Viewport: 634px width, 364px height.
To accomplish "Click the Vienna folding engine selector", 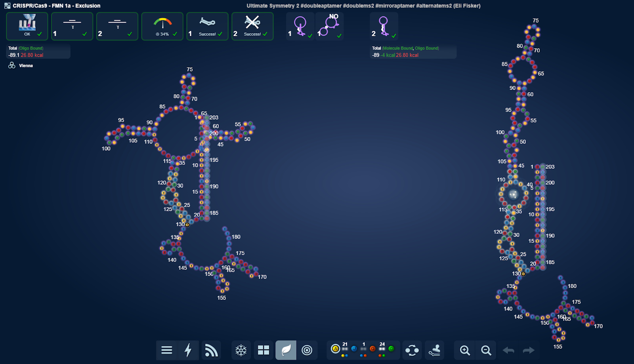I will click(x=21, y=66).
